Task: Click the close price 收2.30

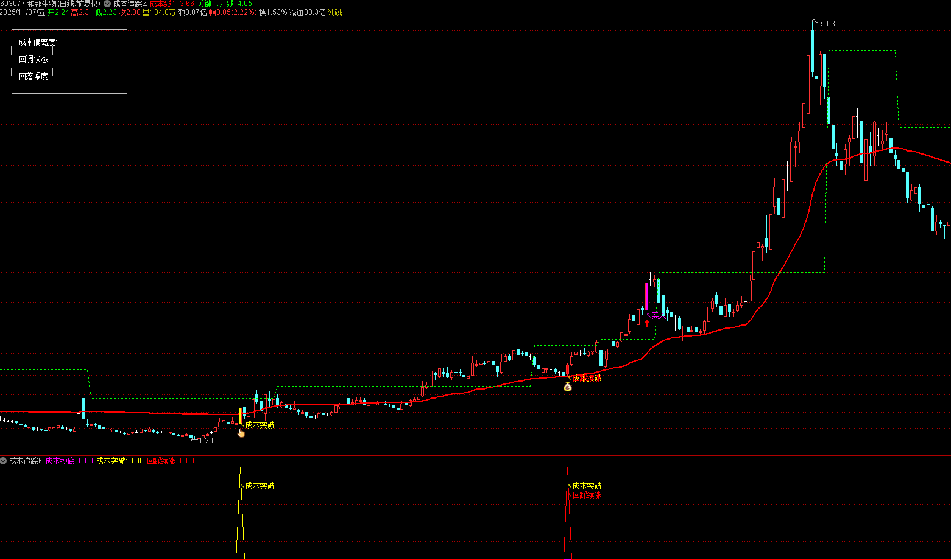Action: [129, 12]
